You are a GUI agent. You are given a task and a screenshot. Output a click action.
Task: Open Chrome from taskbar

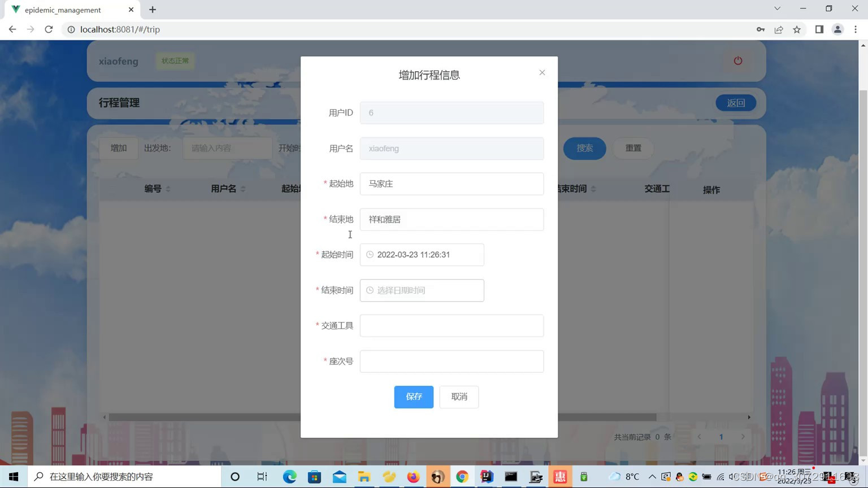point(462,477)
